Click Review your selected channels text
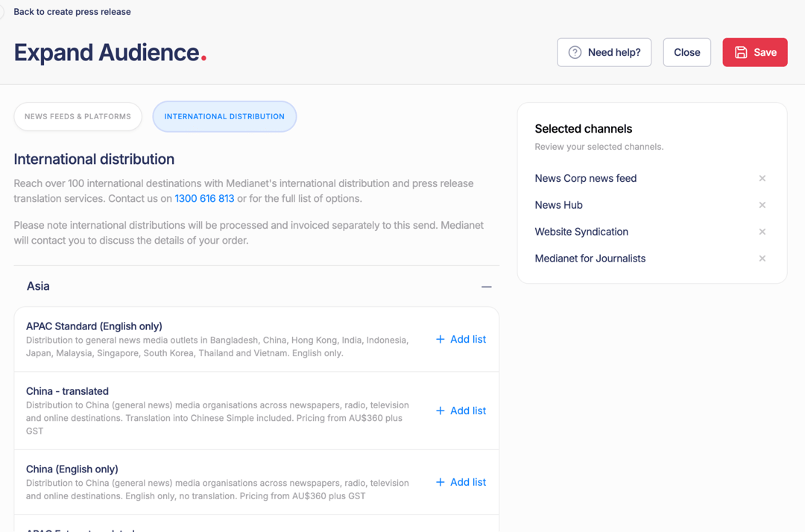Screen dimensions: 805x532 (x=599, y=147)
